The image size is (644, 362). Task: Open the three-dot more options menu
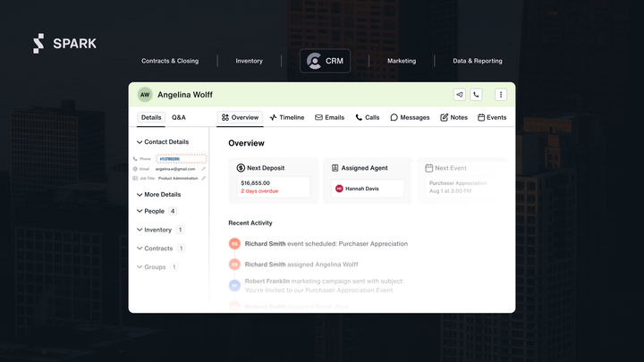pos(501,95)
